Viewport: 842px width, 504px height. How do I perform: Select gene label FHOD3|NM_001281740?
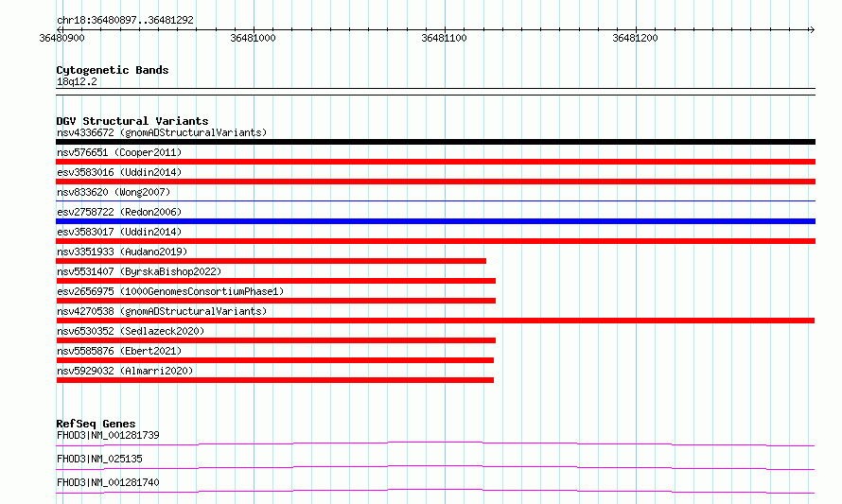click(108, 482)
